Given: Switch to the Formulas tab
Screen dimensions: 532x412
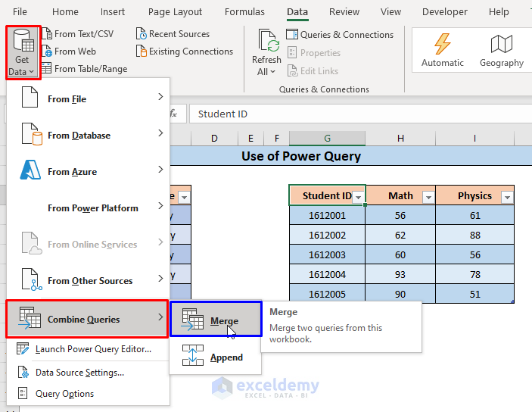Looking at the screenshot, I should 244,12.
